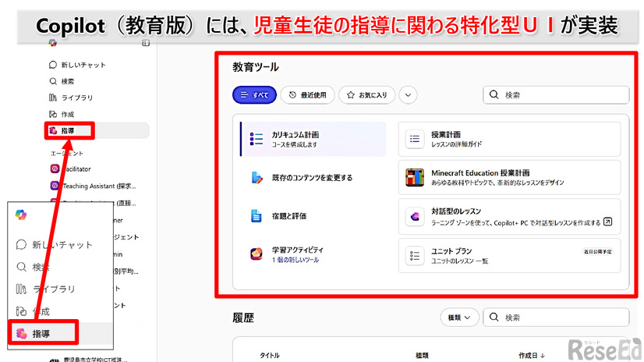Click the external link icon on 対話型のレッスン
Image resolution: width=644 pixels, height=362 pixels.
608,222
